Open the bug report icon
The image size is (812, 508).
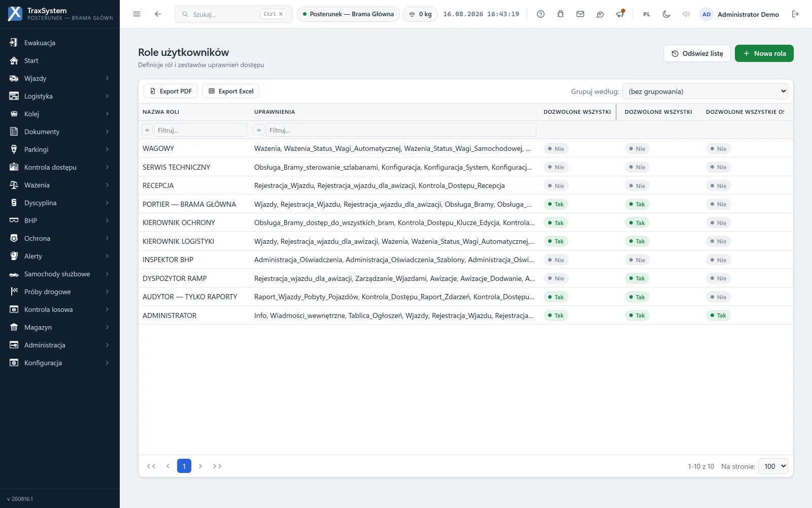click(x=560, y=14)
